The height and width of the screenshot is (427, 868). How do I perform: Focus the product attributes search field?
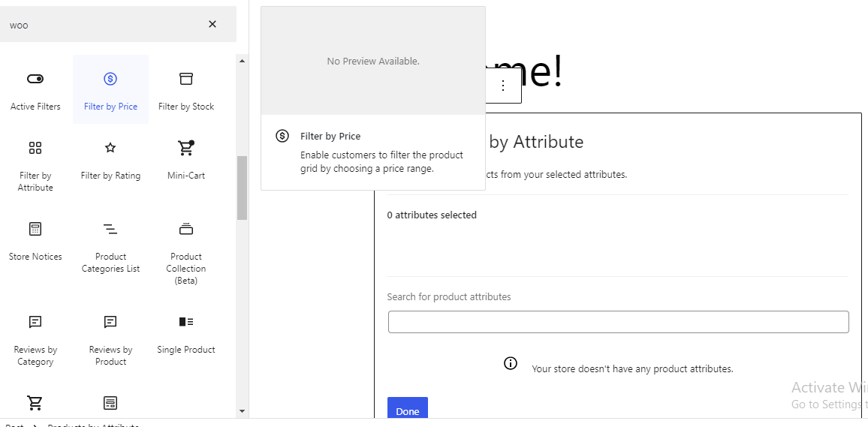[619, 322]
